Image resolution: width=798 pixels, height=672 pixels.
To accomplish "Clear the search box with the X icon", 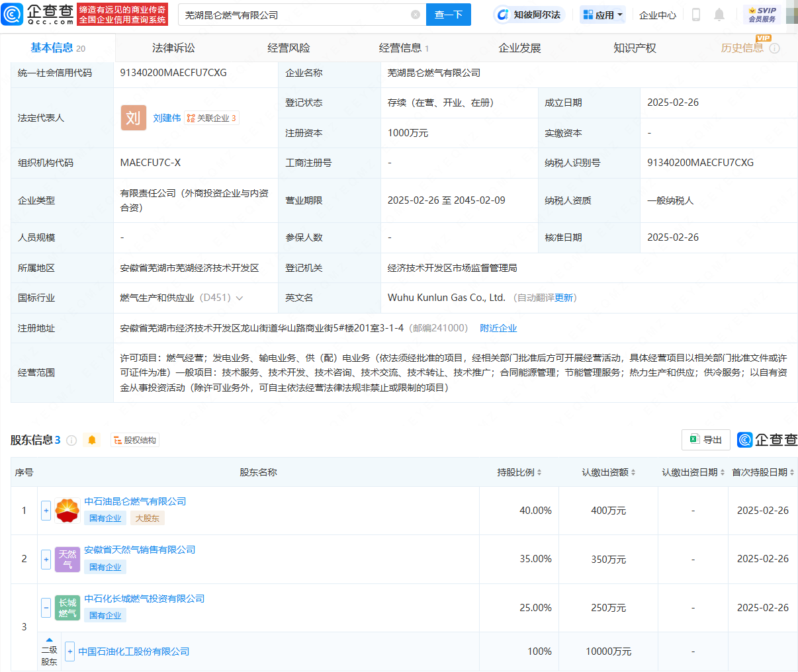I will point(416,15).
